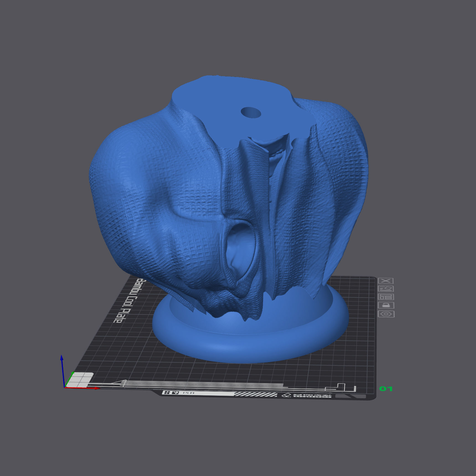The height and width of the screenshot is (476, 476).
Task: Click the arrange objects plate icon
Action: coord(386,297)
